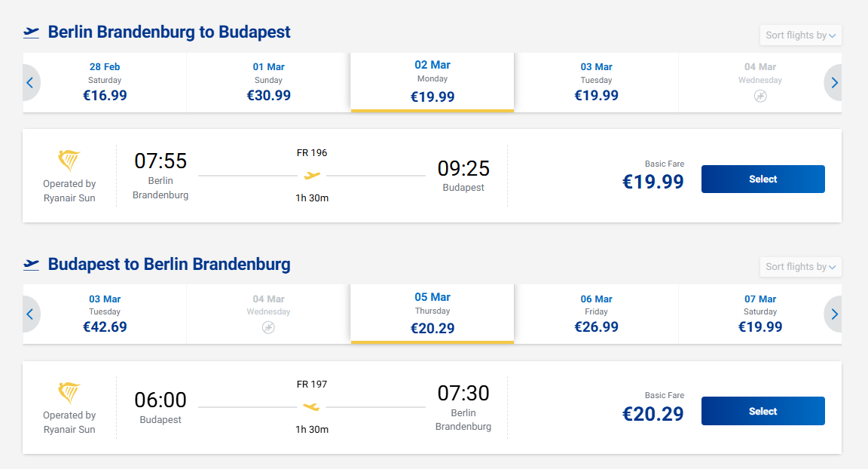Click the yellow plane icon under FR 196

coord(312,176)
